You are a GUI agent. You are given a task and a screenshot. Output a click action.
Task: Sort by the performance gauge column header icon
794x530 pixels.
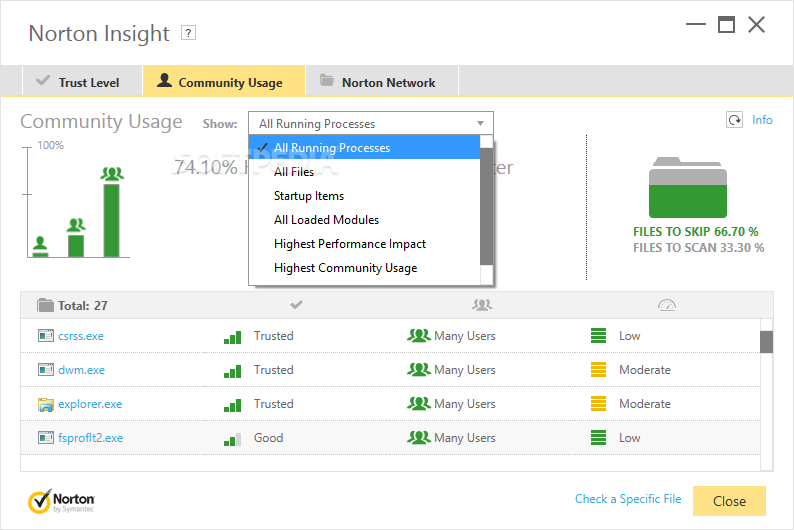[x=666, y=305]
